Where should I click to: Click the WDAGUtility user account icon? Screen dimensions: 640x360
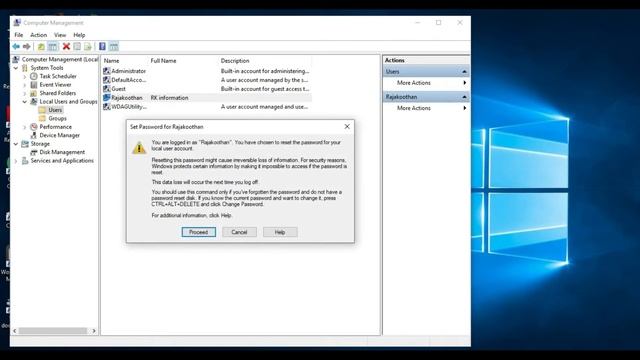[x=107, y=107]
